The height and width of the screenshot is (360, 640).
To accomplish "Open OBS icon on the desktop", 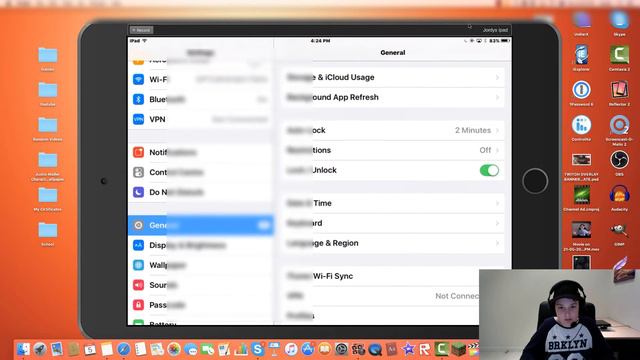I will (x=619, y=160).
